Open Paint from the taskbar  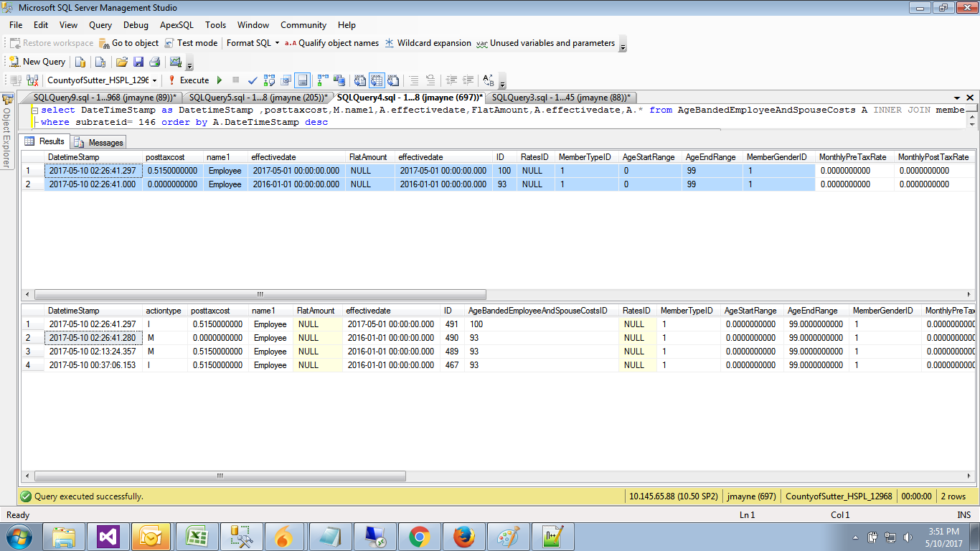coord(508,537)
